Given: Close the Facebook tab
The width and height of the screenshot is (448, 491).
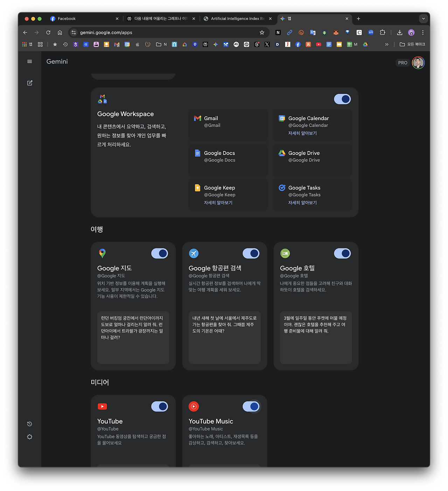Looking at the screenshot, I should pos(117,19).
